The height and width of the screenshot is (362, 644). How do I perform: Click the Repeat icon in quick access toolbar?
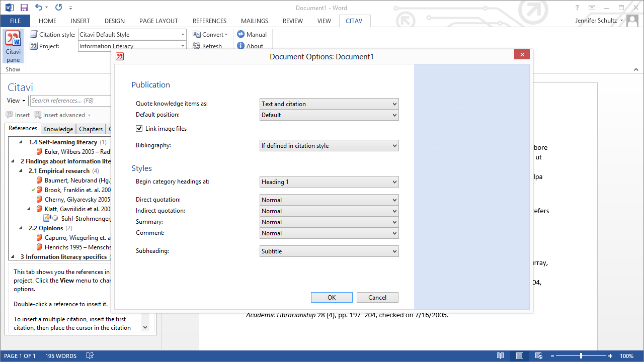(x=59, y=8)
